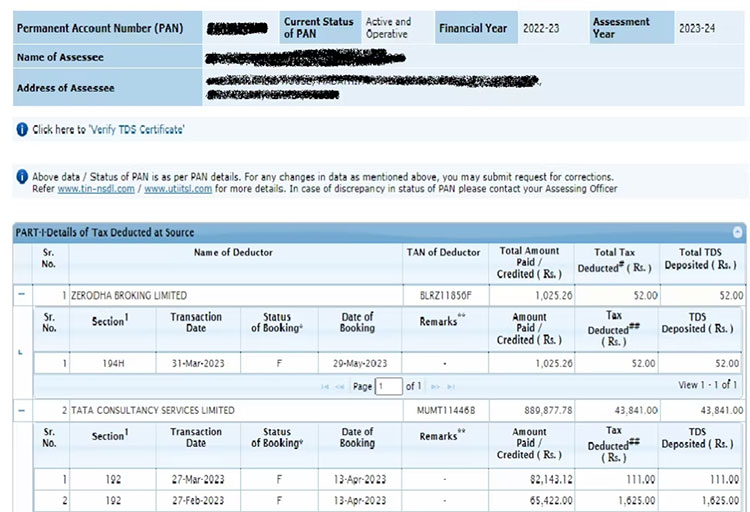Select the ZERODHA BROKING LIMITED name cell
Screen dimensions: 750x512
point(236,295)
